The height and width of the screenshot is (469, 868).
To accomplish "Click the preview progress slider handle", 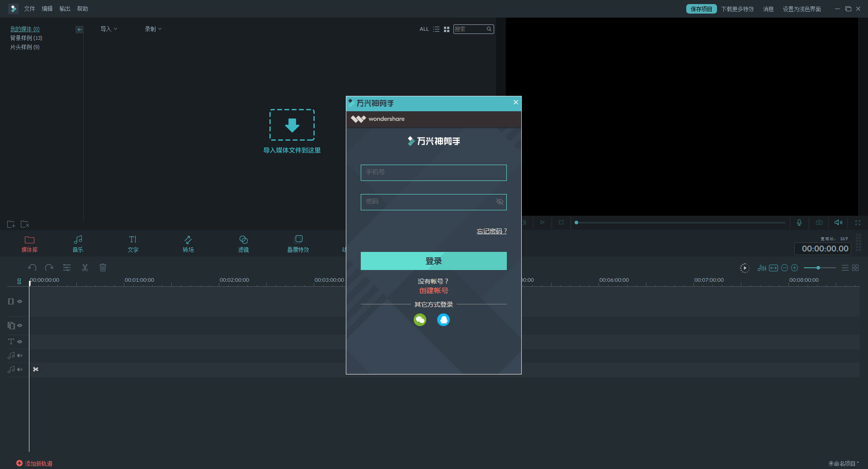I will coord(576,223).
